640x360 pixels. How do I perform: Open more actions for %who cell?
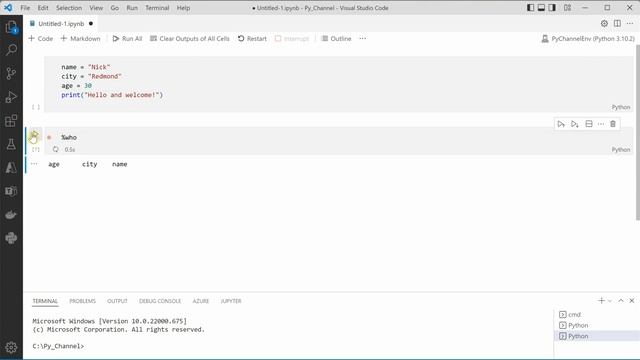[601, 124]
